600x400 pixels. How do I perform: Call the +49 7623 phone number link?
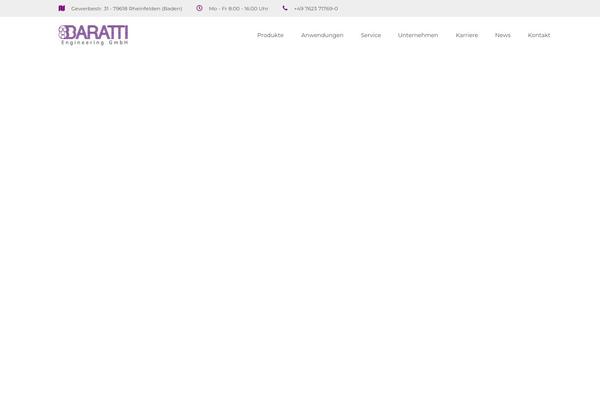[316, 8]
